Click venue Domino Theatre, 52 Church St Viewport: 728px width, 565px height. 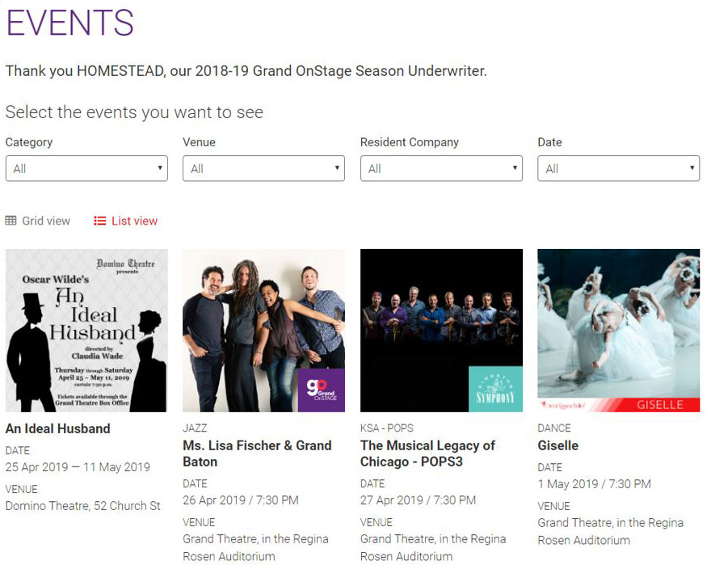click(x=83, y=506)
